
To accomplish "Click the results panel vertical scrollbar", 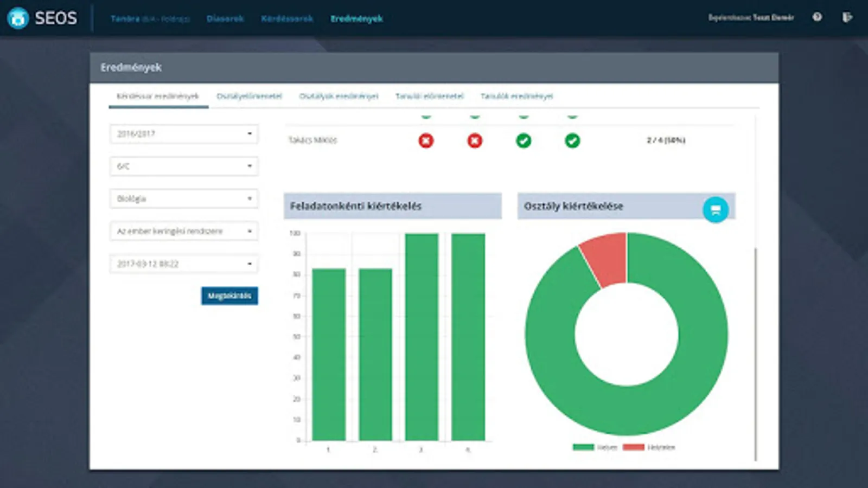I will point(755,352).
